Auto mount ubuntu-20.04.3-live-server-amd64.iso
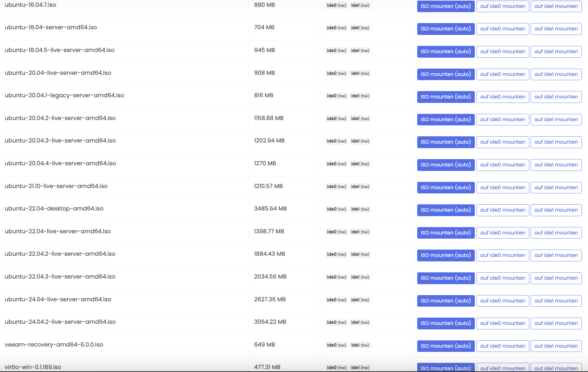This screenshot has width=588, height=372. pos(446,142)
